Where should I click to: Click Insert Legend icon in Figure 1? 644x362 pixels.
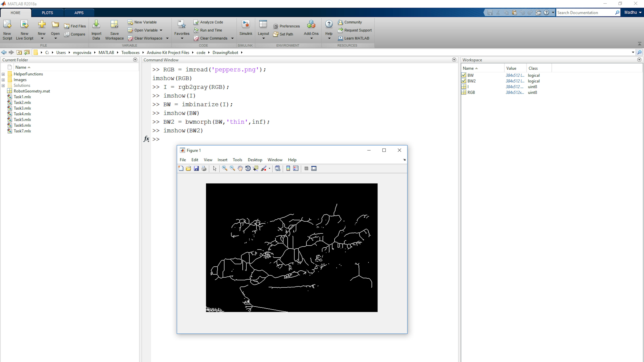point(296,168)
